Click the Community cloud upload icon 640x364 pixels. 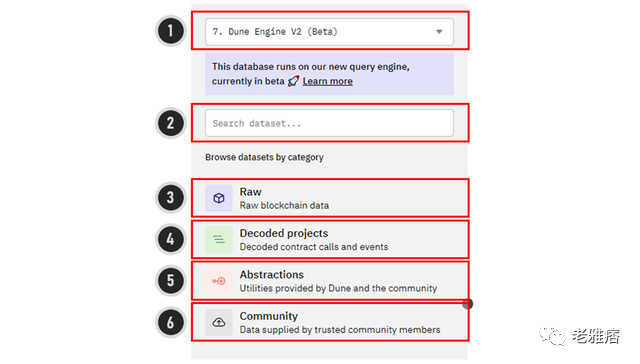point(219,322)
